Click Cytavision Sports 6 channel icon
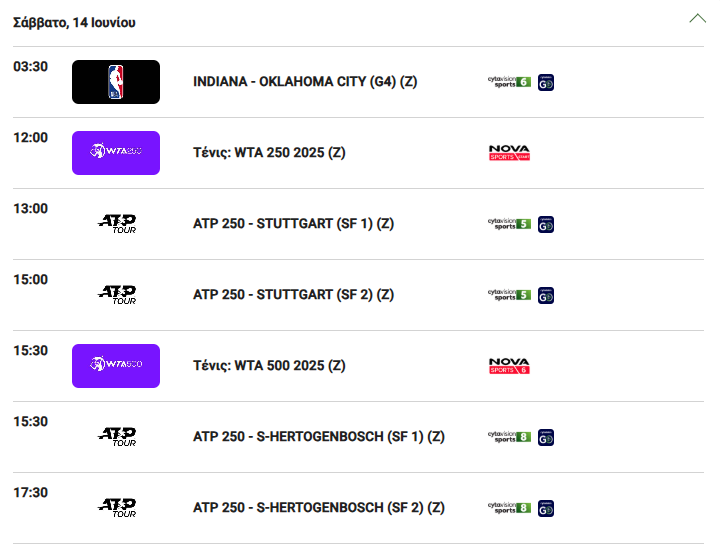 click(x=509, y=82)
